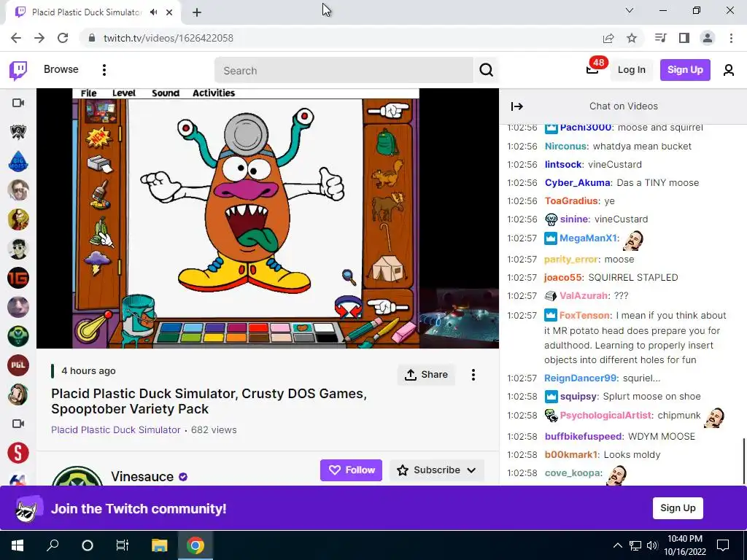Screen dimensions: 747x560
Task: Click Browse in Twitch top navigation
Action: [x=61, y=69]
